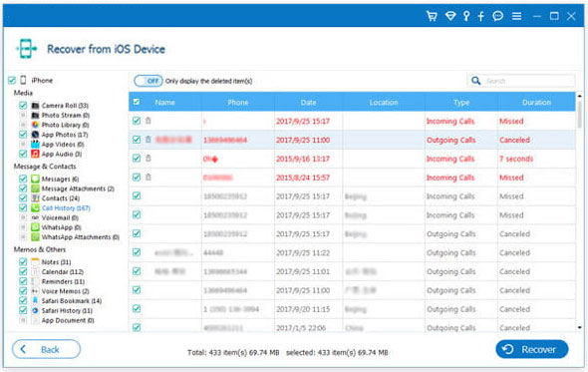Uncheck the Notes checkbox
Viewport: 588px width, 372px height.
pyautogui.click(x=23, y=261)
